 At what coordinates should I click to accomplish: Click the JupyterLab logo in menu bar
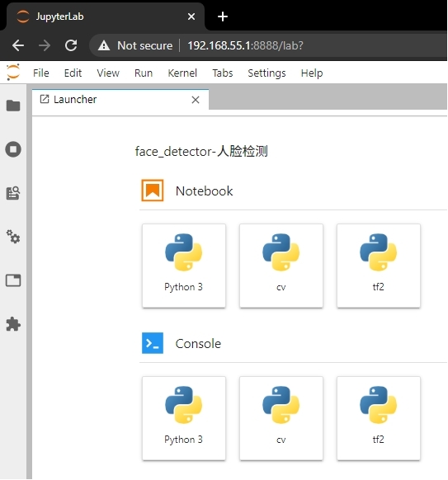coord(13,73)
